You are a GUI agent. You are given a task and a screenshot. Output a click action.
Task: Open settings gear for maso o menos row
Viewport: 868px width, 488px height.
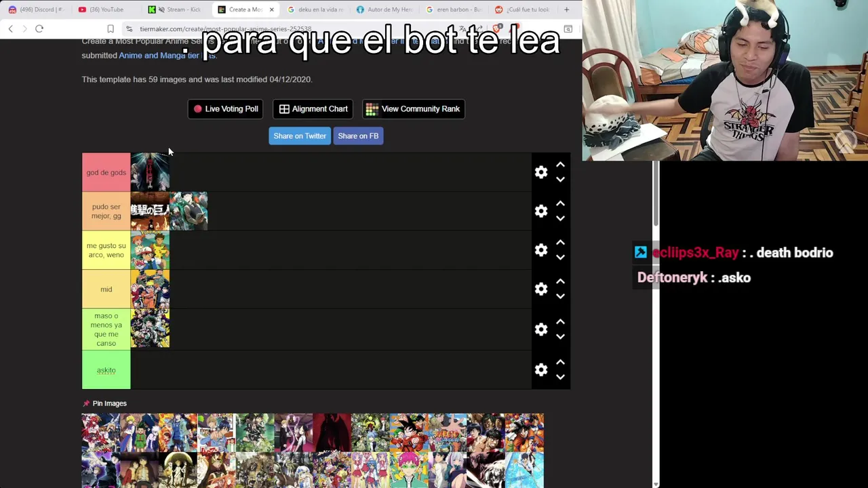(541, 329)
